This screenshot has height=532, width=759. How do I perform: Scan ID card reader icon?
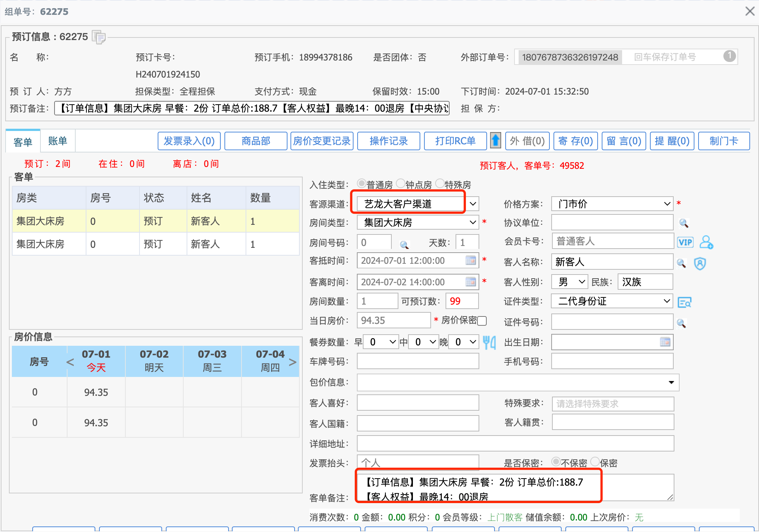click(684, 302)
